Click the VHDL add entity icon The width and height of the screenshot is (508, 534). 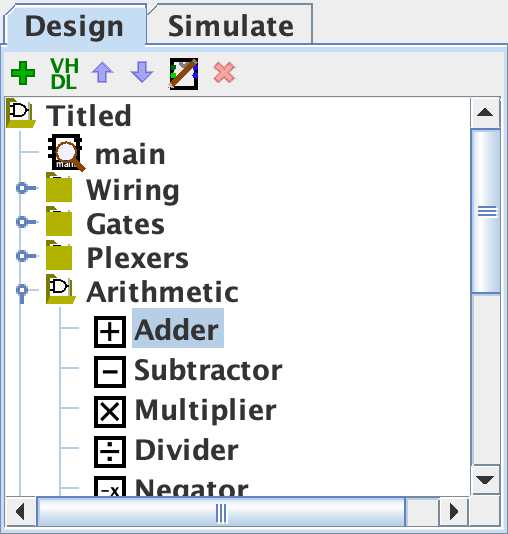(64, 74)
